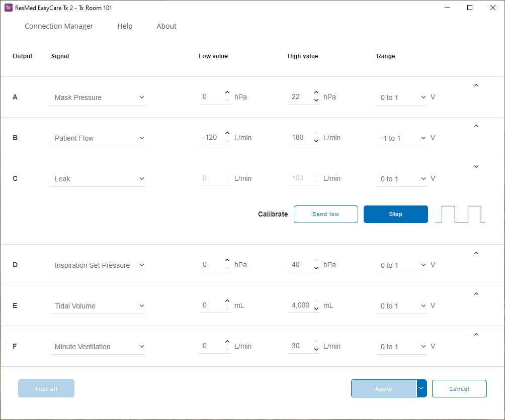Click the ResMed EasyCare Tx app icon

(x=9, y=8)
